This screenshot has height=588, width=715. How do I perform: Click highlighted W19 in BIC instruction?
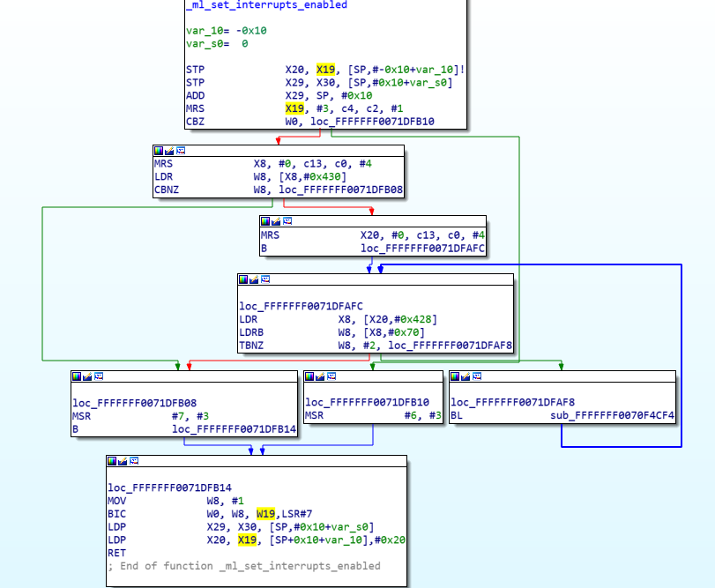pyautogui.click(x=265, y=513)
